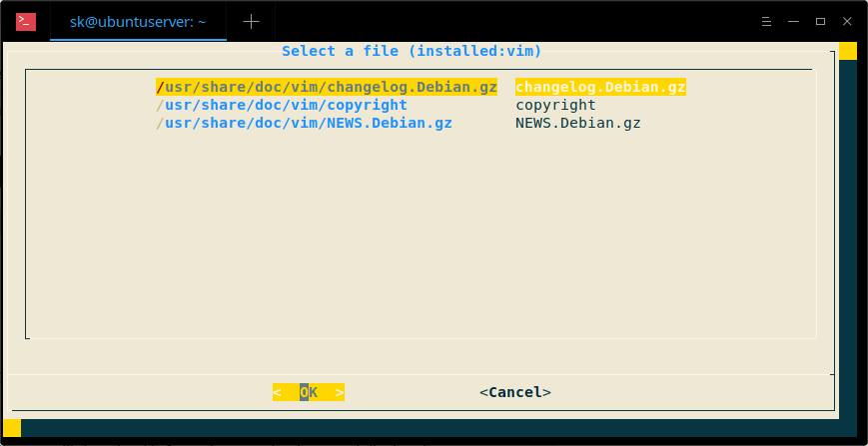Open a new tab with plus button
This screenshot has width=868, height=446.
coord(251,21)
